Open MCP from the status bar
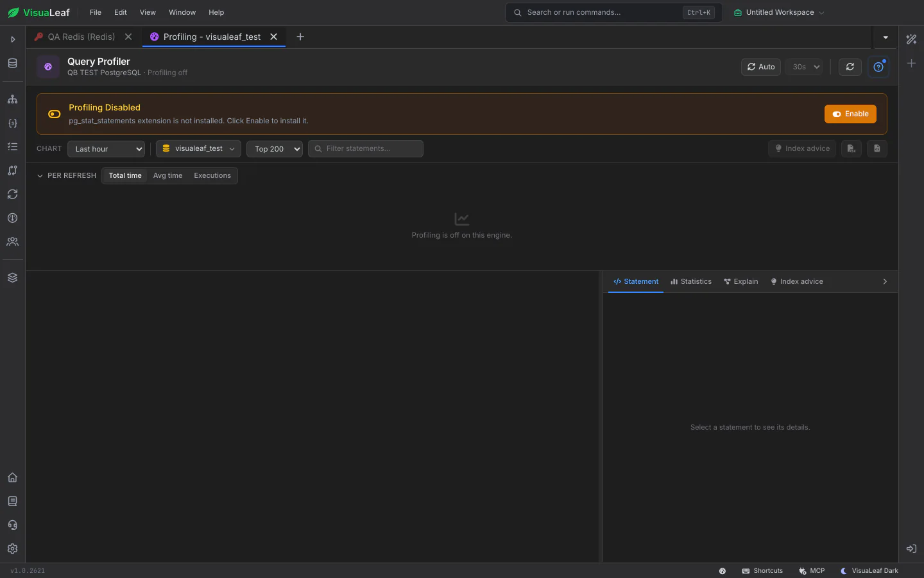This screenshot has height=578, width=924. coord(812,571)
